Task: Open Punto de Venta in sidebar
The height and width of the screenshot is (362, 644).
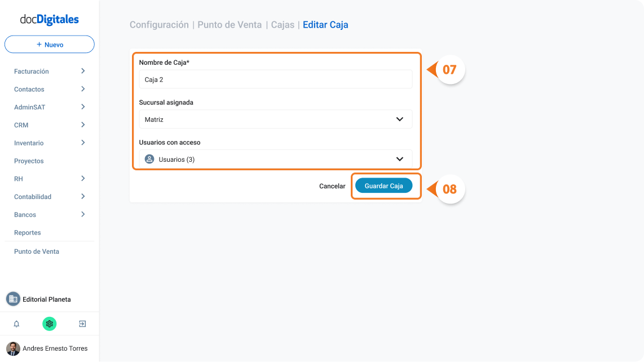Action: pos(37,251)
